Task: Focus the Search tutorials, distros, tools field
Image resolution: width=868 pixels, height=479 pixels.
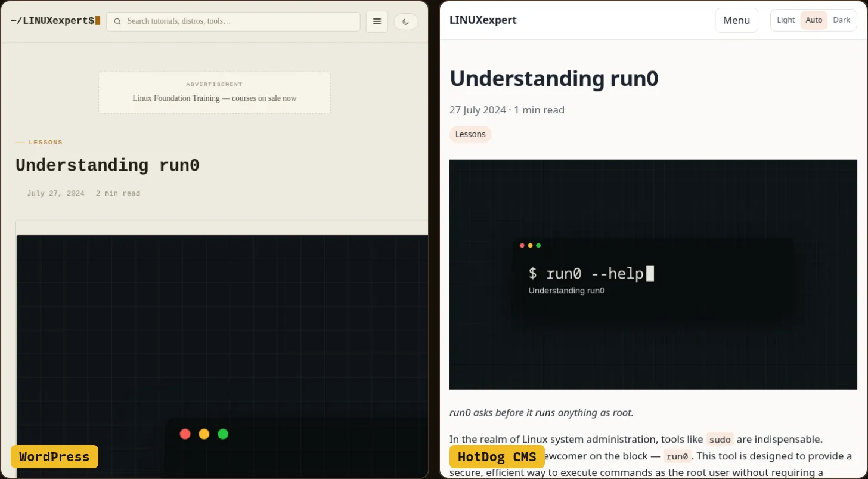Action: tap(233, 21)
